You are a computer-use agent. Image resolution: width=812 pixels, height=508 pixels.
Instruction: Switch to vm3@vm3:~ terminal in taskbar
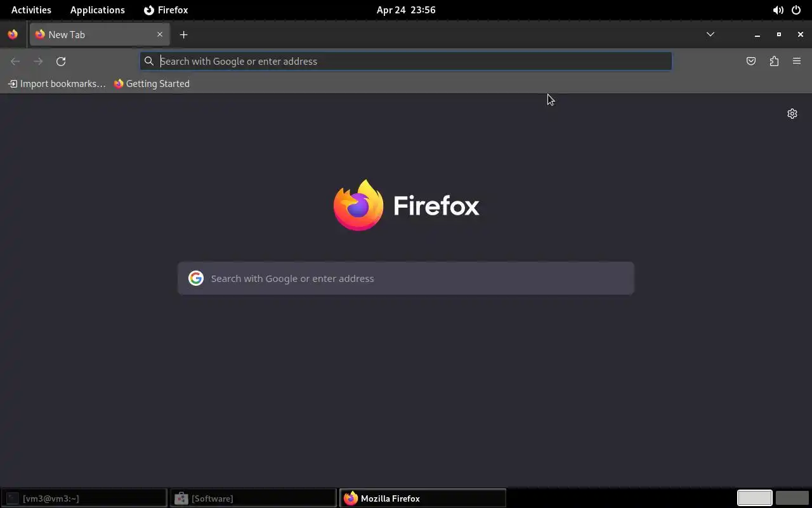coord(84,498)
